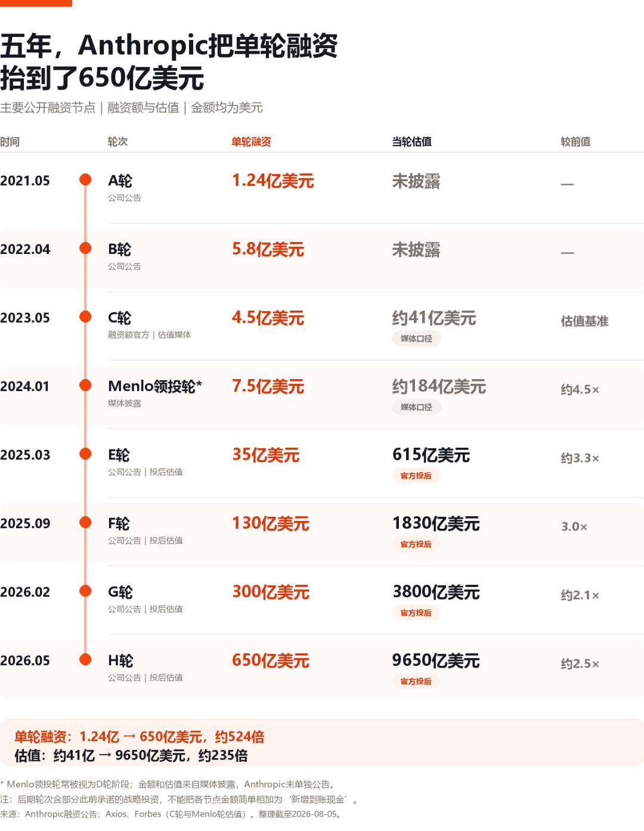Click the E轮 round label
The height and width of the screenshot is (831, 644).
click(x=119, y=455)
